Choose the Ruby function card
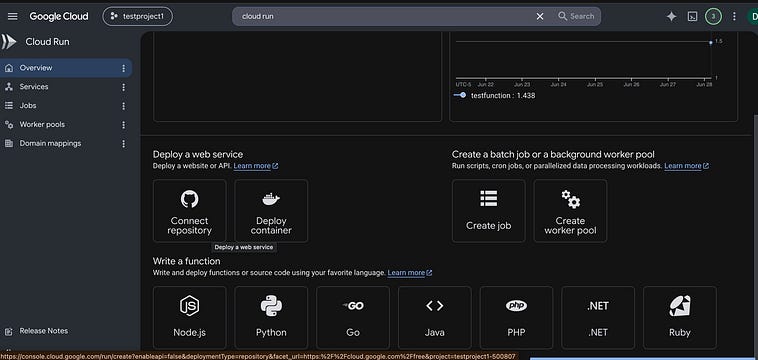 [x=680, y=317]
